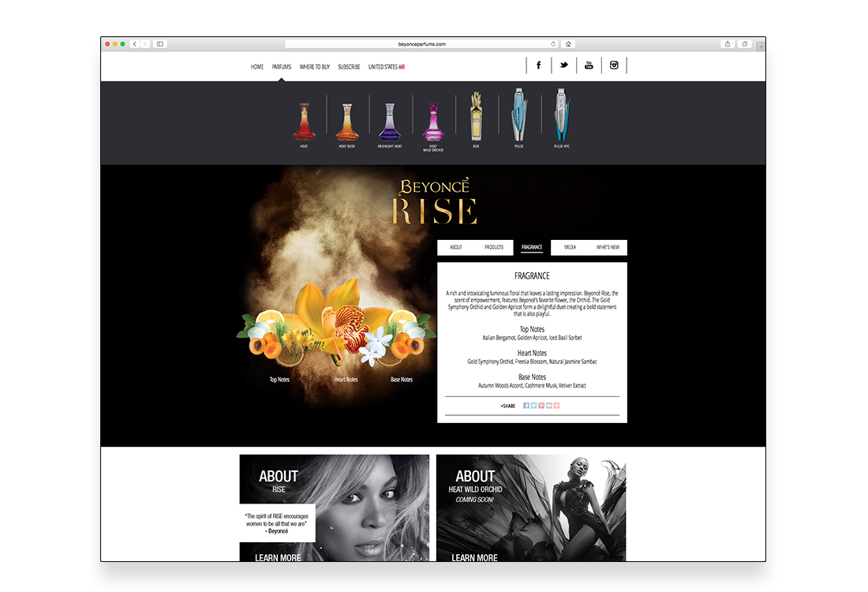
Task: Click the Top Notes heading in fragrance panel
Action: coord(532,329)
